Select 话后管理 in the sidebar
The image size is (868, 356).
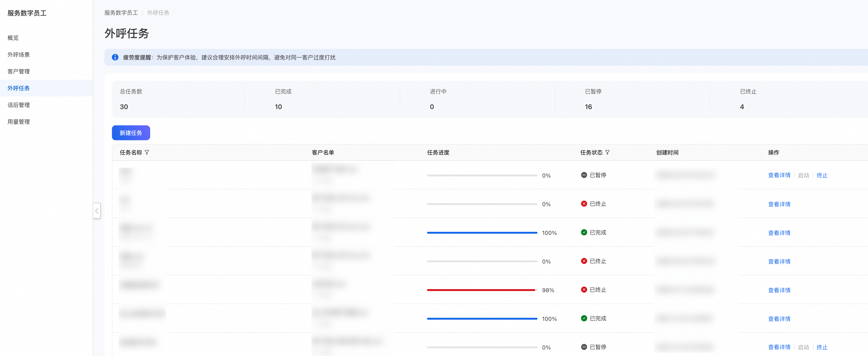tap(19, 105)
